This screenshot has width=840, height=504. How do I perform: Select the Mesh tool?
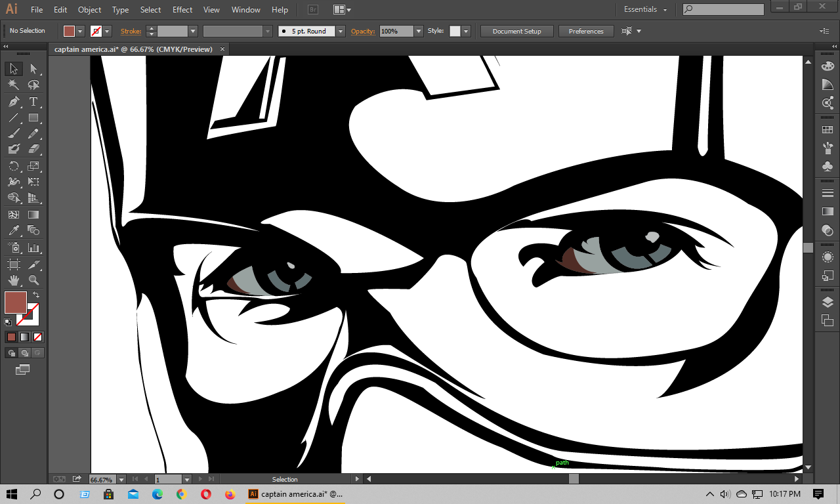tap(14, 215)
